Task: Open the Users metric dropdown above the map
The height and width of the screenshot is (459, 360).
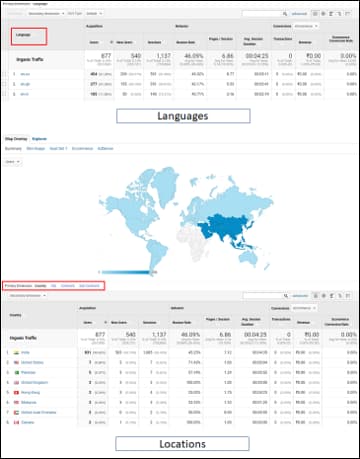Action: (x=13, y=162)
